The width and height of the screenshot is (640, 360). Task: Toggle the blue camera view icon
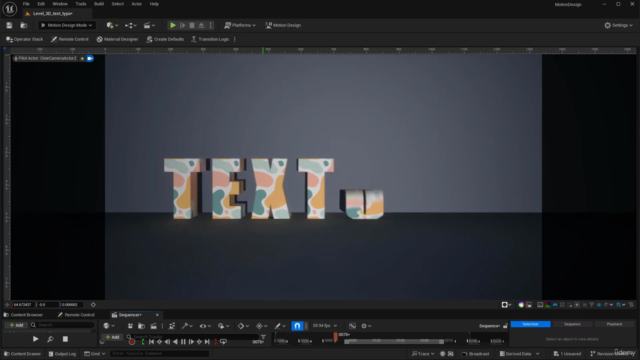click(90, 58)
